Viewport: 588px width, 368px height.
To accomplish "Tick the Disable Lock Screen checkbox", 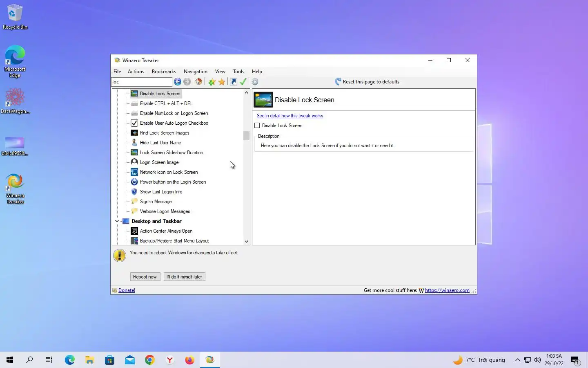I will click(x=257, y=126).
